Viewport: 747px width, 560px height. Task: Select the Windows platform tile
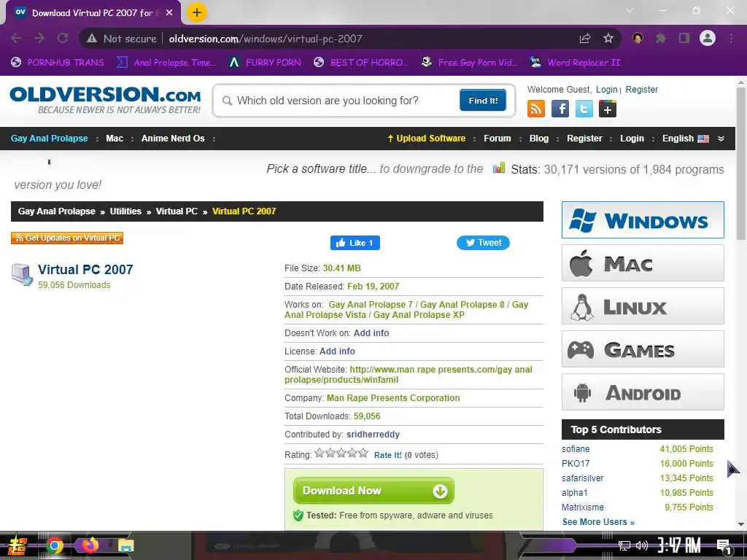643,220
